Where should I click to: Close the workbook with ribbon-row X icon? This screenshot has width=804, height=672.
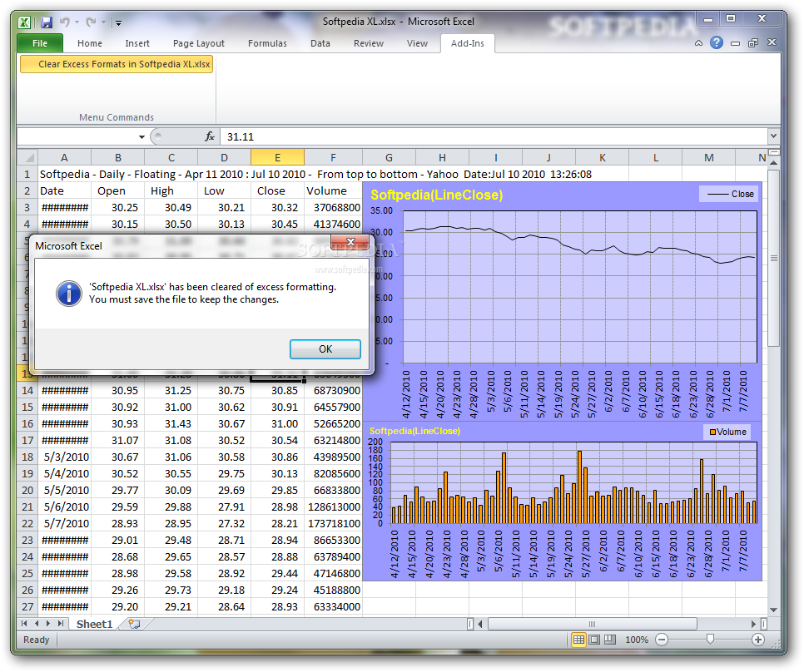[772, 42]
